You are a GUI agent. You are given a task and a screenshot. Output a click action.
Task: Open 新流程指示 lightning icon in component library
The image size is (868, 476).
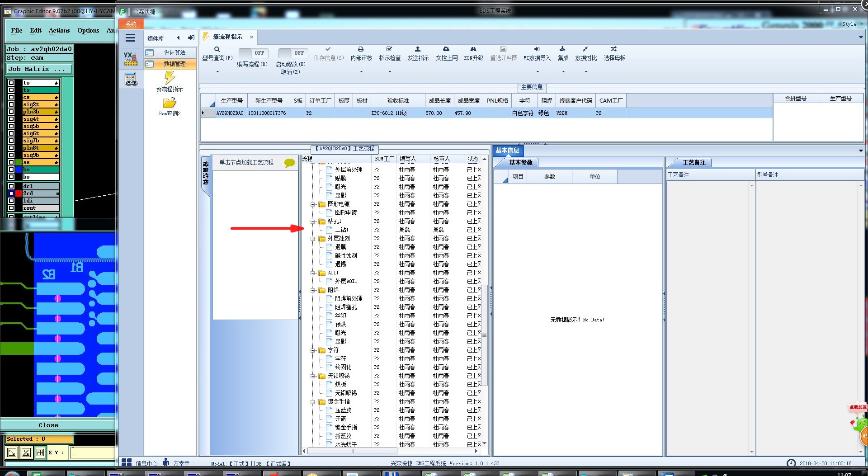[170, 78]
